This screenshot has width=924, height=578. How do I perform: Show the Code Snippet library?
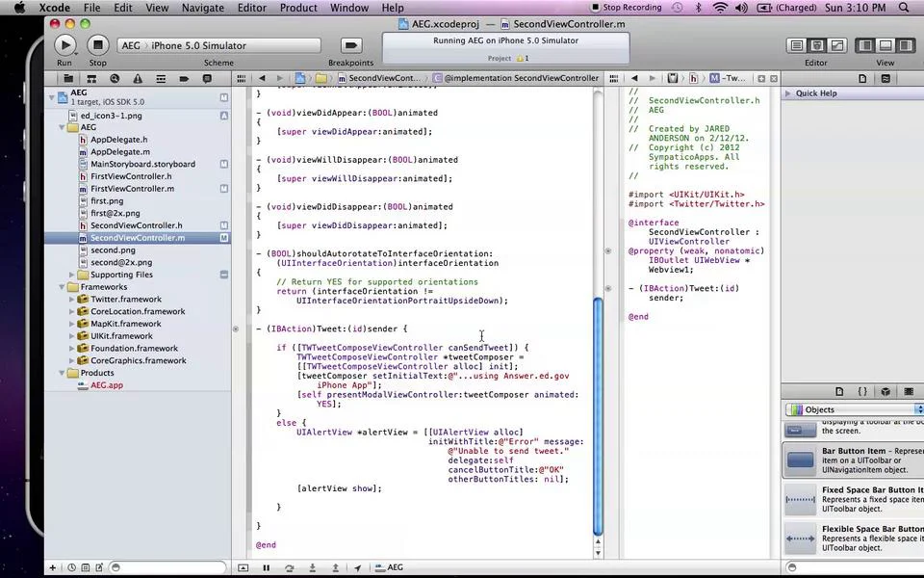(x=862, y=392)
